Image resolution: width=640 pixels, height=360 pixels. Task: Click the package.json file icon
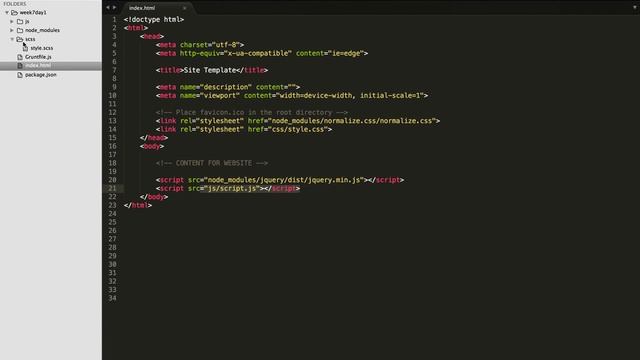20,75
